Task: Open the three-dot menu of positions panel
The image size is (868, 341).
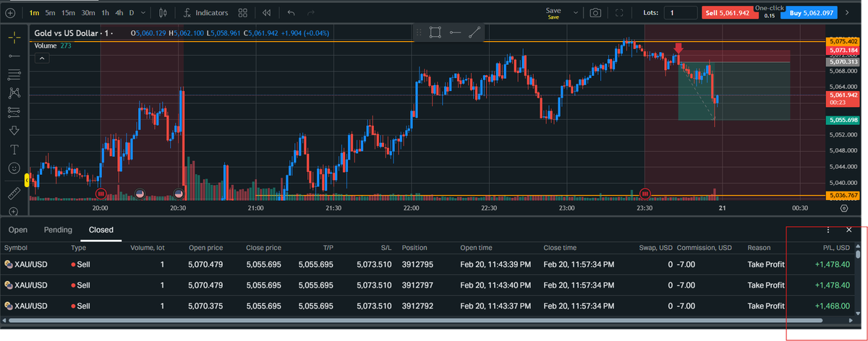Action: 828,230
